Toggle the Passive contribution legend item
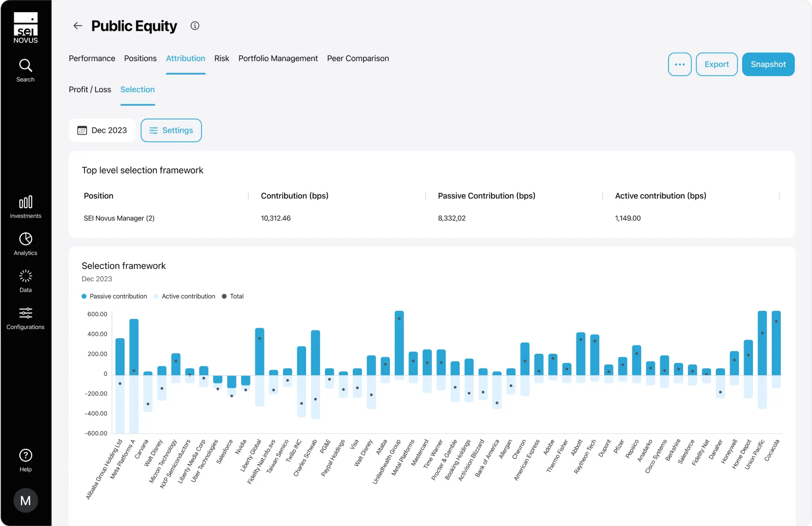 pos(114,296)
